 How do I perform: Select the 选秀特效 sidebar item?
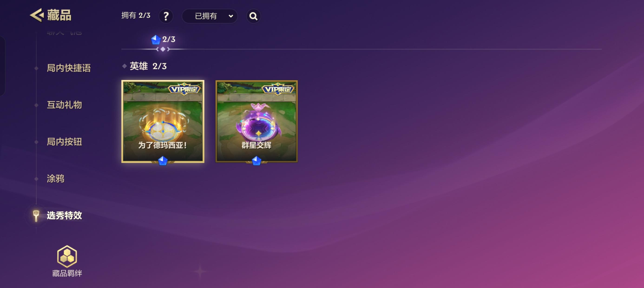pos(65,216)
